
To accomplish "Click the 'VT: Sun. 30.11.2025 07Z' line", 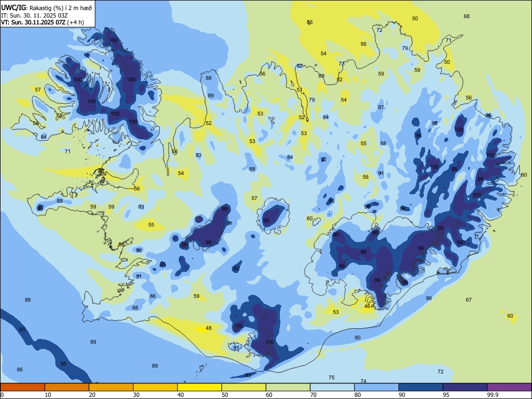I will coord(33,23).
